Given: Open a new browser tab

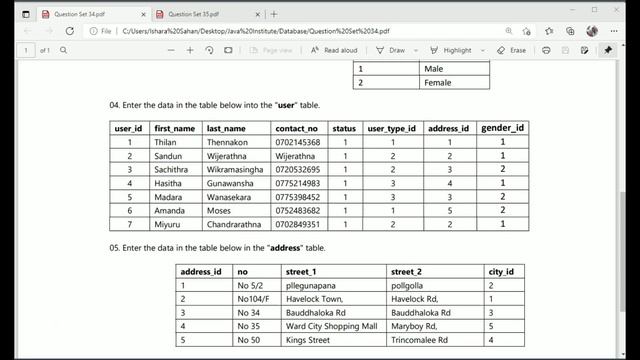Looking at the screenshot, I should click(x=274, y=14).
